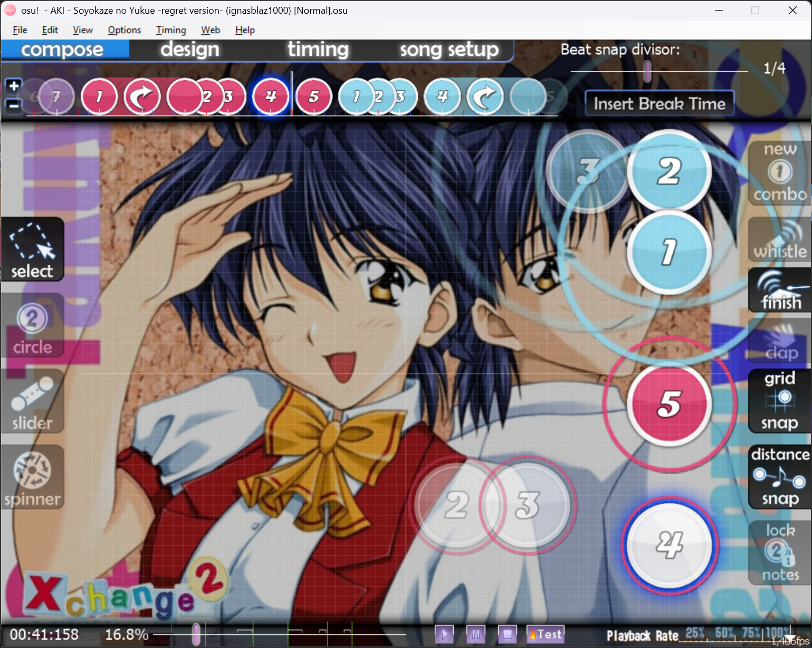Toggle the new combo option
Screen dimensions: 812x648
tap(780, 172)
